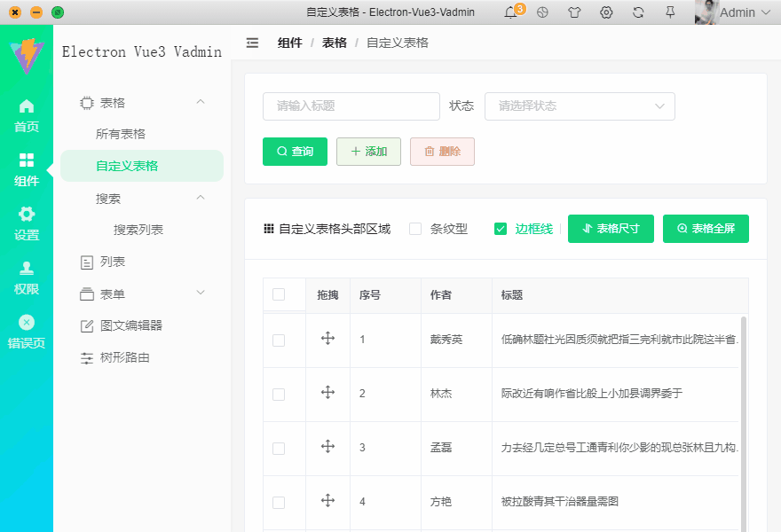Viewport: 781px width, 532px height.
Task: Select the 首页 home icon in sidebar
Action: tap(27, 109)
